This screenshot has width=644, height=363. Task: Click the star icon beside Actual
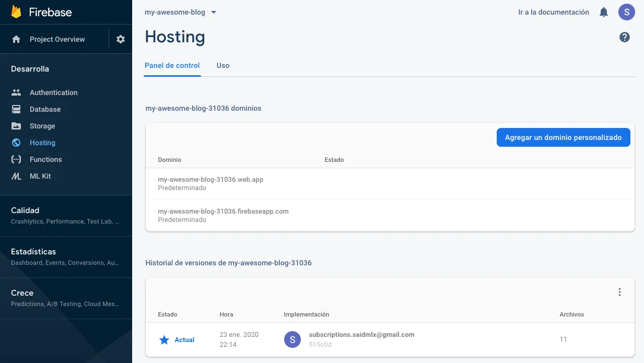(164, 340)
